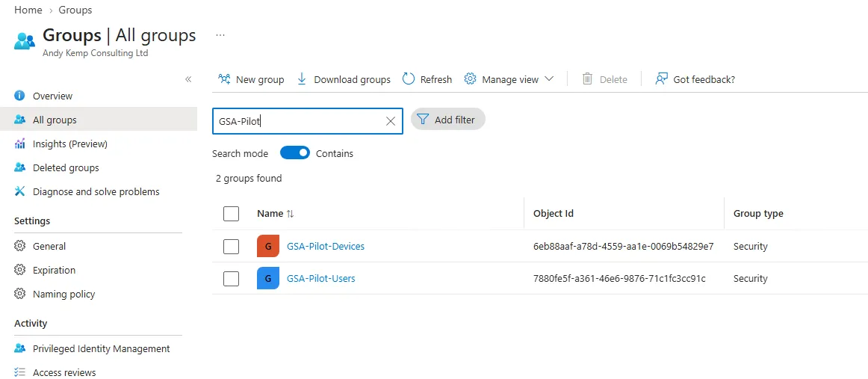868x379 pixels.
Task: Click the orange G avatar for GSA-Pilot-Devices
Action: tap(268, 246)
